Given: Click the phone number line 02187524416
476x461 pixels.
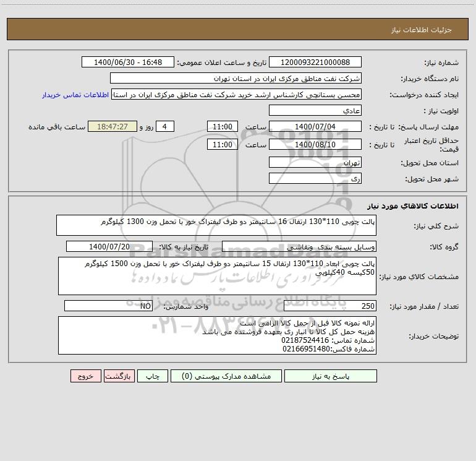Looking at the screenshot, I should tap(328, 340).
